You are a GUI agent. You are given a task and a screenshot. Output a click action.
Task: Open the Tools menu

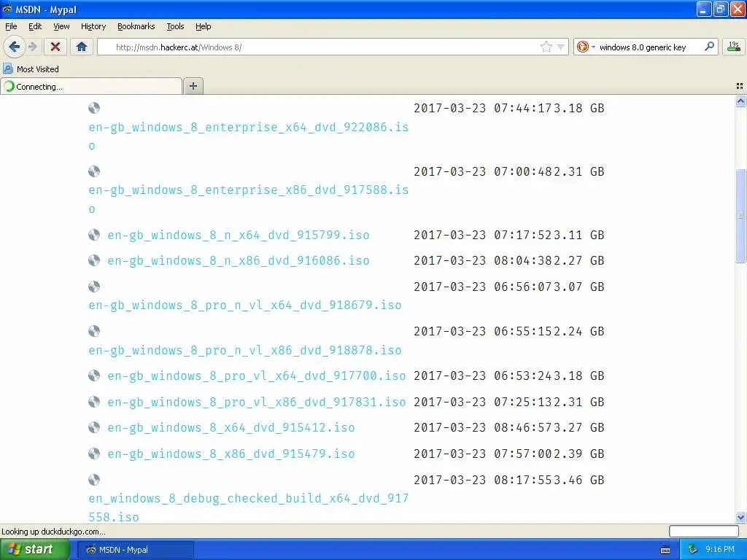coord(175,26)
